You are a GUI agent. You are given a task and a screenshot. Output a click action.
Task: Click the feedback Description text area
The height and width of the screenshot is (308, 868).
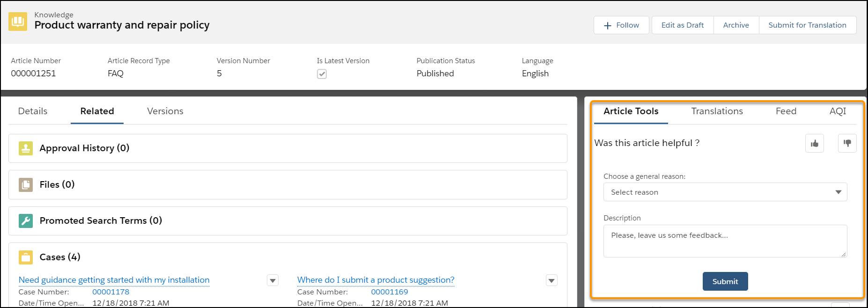(x=725, y=241)
